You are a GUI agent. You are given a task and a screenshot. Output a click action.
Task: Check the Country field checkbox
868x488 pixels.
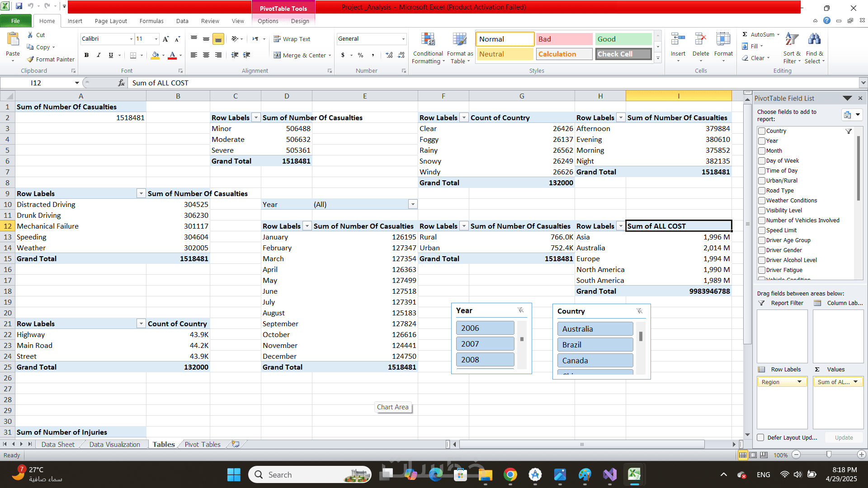tap(762, 131)
